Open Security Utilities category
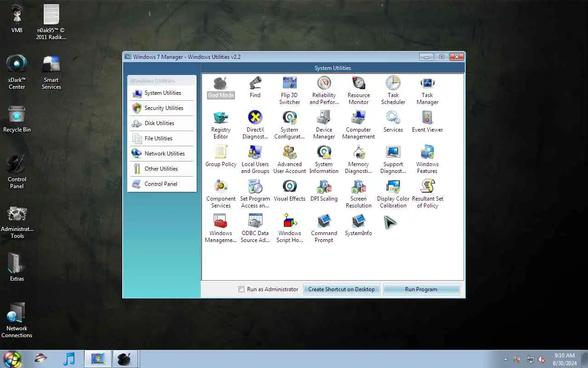 [x=162, y=108]
